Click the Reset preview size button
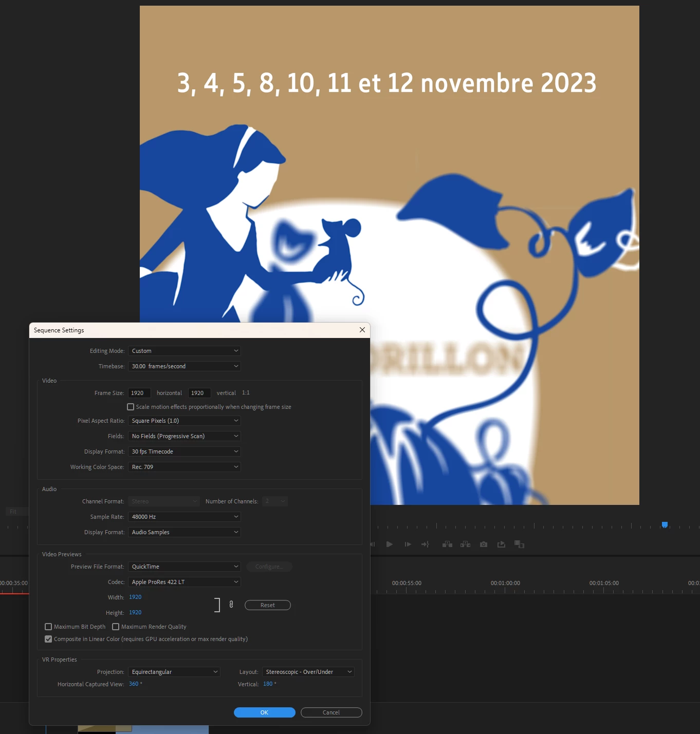 pyautogui.click(x=268, y=605)
